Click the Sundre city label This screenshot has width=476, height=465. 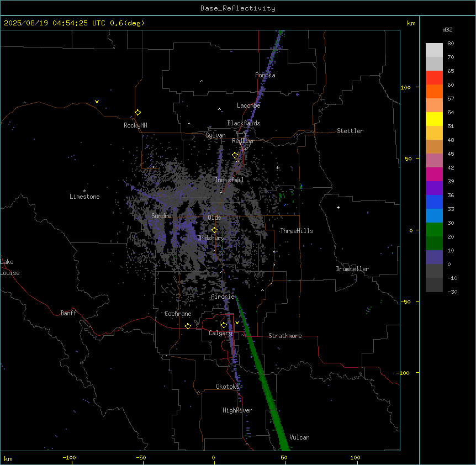click(161, 216)
